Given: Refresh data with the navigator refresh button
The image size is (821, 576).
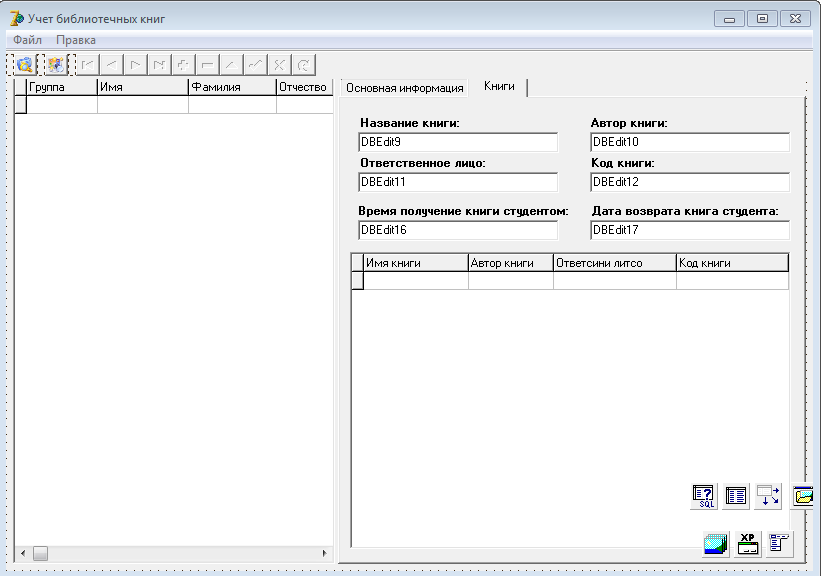Looking at the screenshot, I should (x=304, y=65).
